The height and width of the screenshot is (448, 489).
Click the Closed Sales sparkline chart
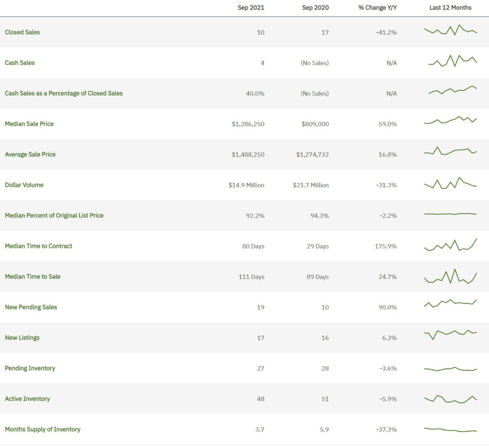click(x=450, y=31)
